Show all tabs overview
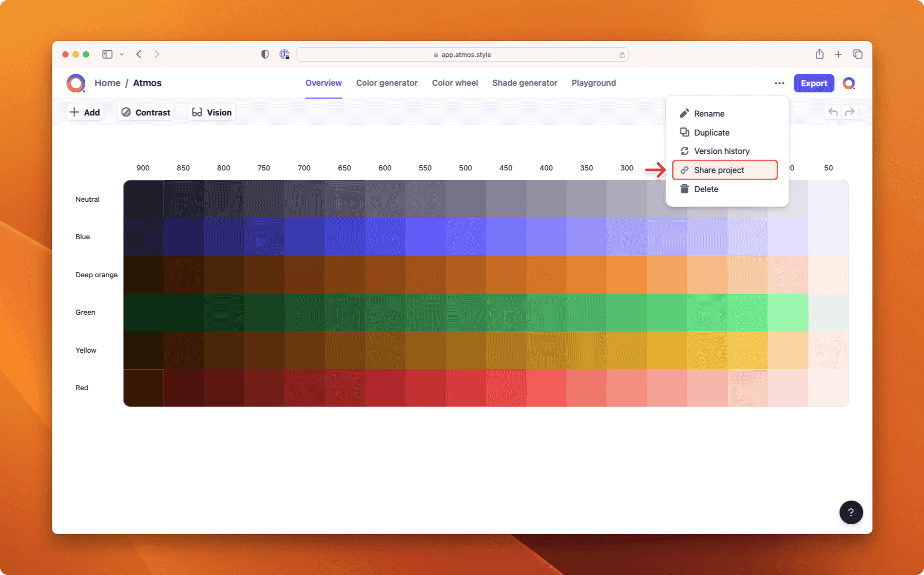924x575 pixels. point(857,54)
